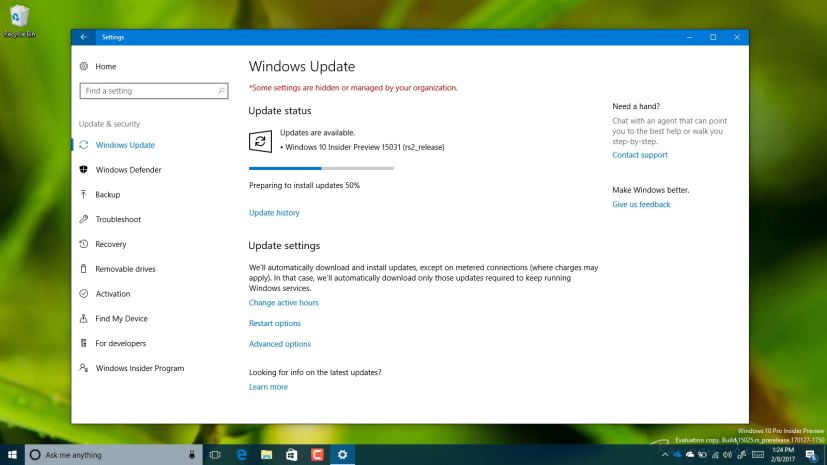
Task: Switch to Recovery options
Action: tap(111, 244)
